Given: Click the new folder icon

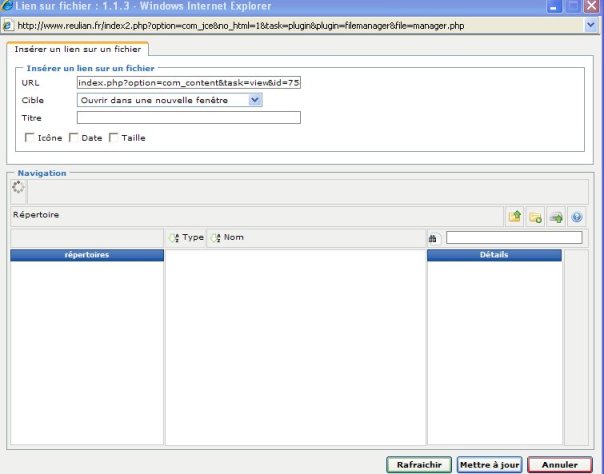Looking at the screenshot, I should [x=535, y=216].
